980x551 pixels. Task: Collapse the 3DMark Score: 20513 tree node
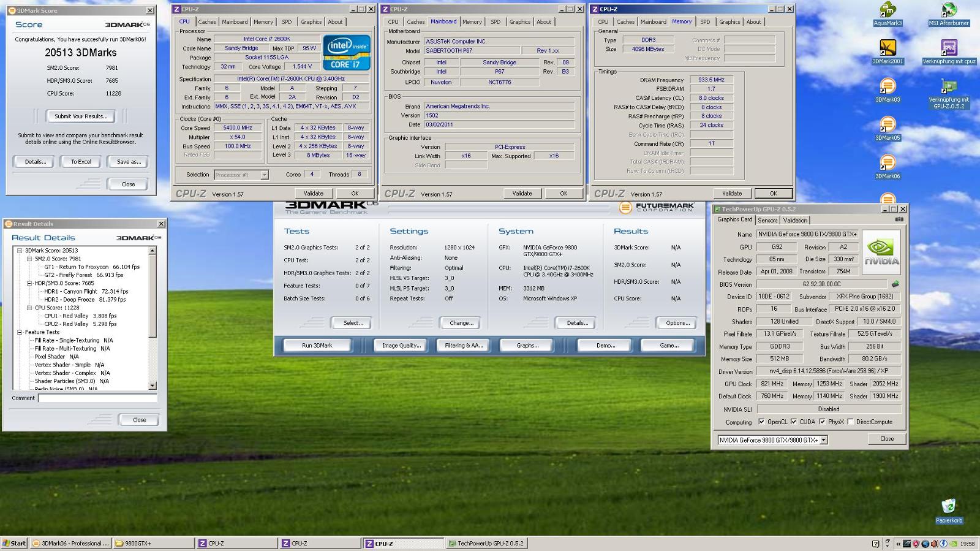point(20,251)
